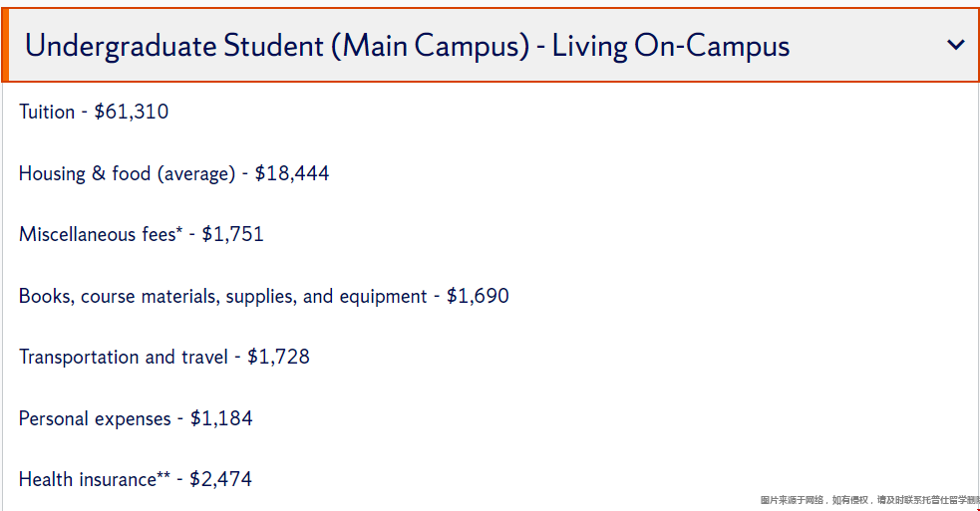980x511 pixels.
Task: Select the $1,184 personal expenses amount
Action: point(221,419)
